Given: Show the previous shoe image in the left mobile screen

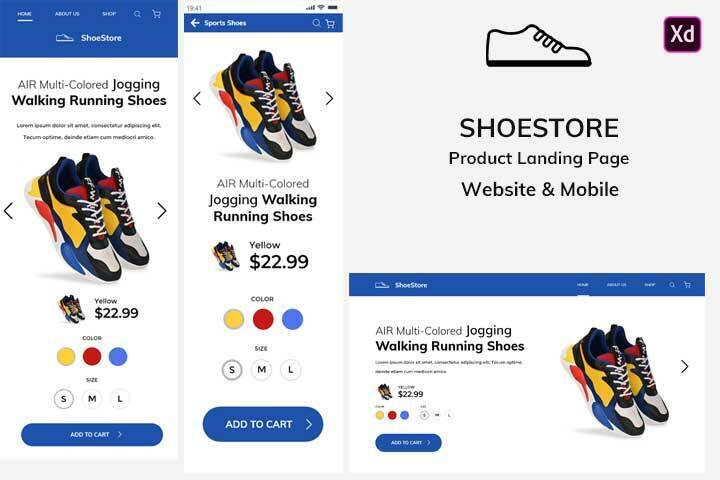Looking at the screenshot, I should click(x=8, y=210).
